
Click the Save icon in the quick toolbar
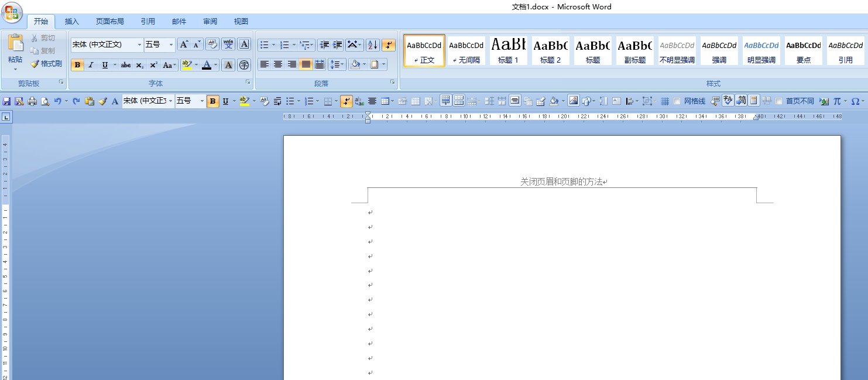(6, 101)
